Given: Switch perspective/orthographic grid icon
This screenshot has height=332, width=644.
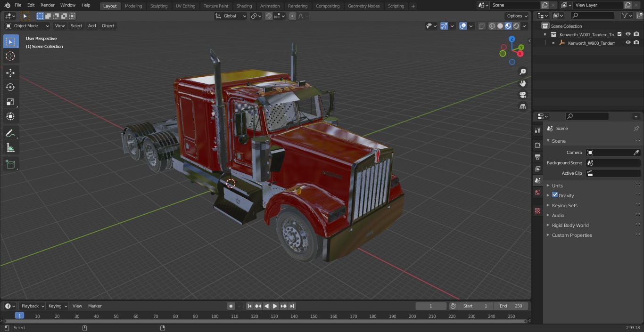Looking at the screenshot, I should coord(522,106).
